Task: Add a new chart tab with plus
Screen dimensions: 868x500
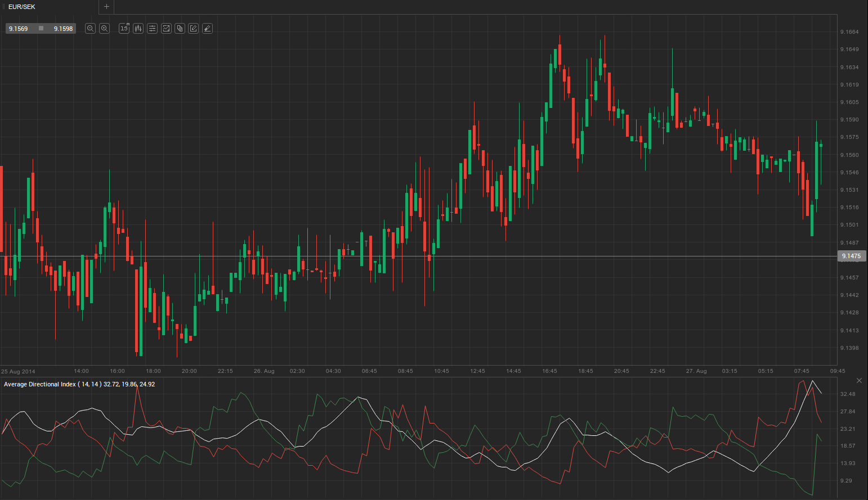Action: [x=106, y=7]
